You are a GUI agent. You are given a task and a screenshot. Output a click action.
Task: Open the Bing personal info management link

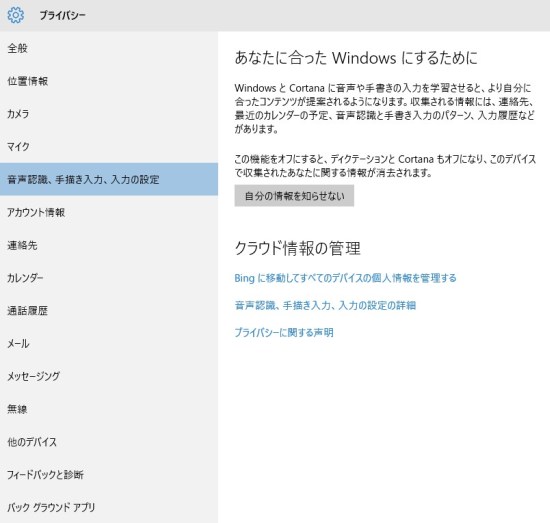tap(346, 278)
